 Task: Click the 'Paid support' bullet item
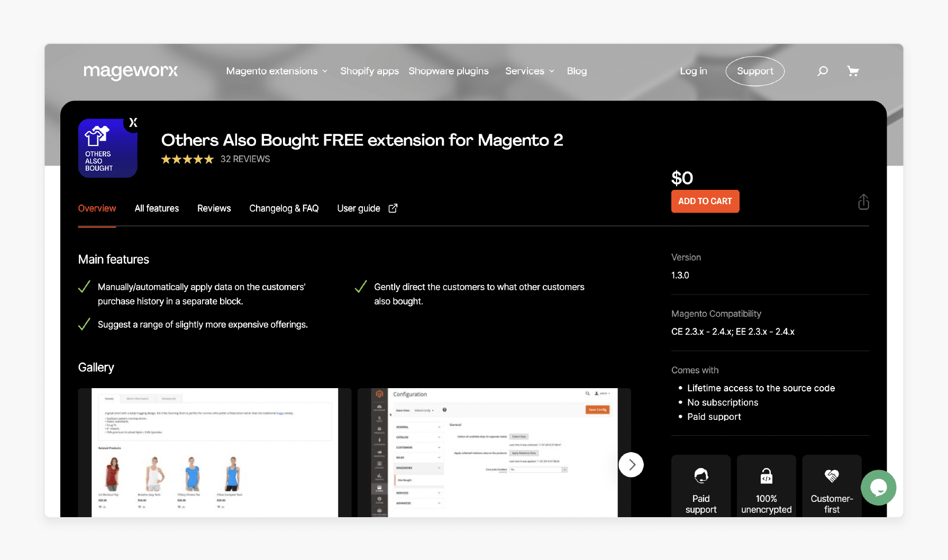(x=714, y=417)
